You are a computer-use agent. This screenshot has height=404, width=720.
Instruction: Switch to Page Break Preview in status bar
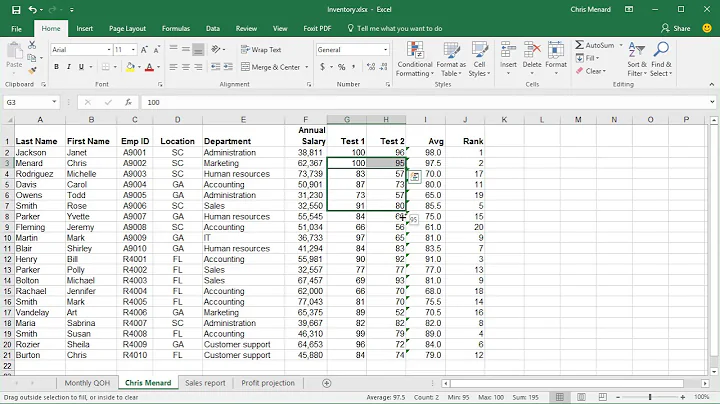tap(602, 397)
